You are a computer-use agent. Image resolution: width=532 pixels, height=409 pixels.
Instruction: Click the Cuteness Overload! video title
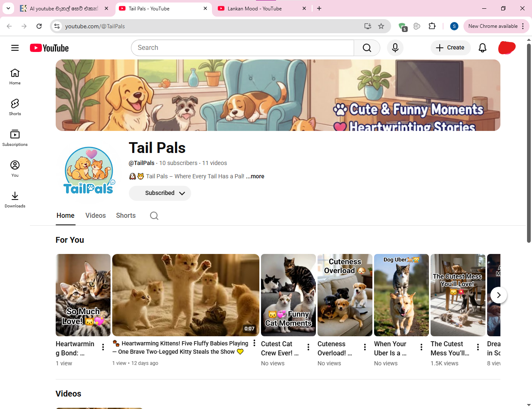[x=335, y=349]
